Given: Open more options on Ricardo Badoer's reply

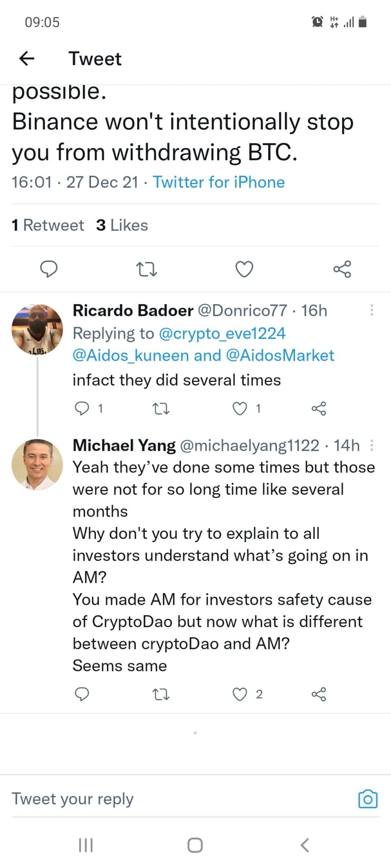Looking at the screenshot, I should click(x=372, y=310).
